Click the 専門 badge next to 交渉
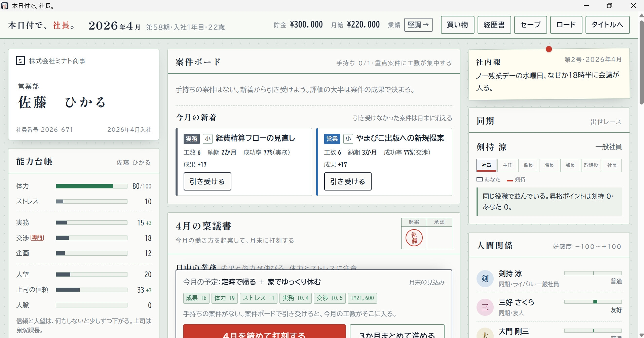The image size is (644, 338). [37, 238]
